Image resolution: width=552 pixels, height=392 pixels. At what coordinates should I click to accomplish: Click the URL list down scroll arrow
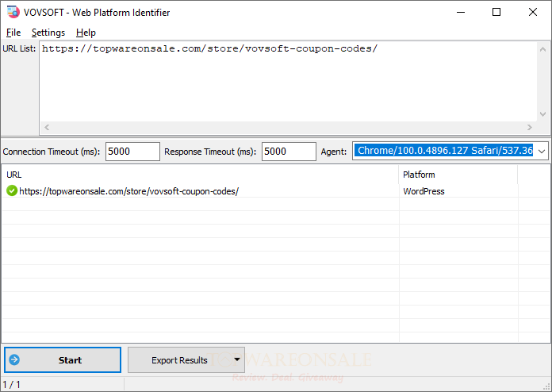coord(542,114)
